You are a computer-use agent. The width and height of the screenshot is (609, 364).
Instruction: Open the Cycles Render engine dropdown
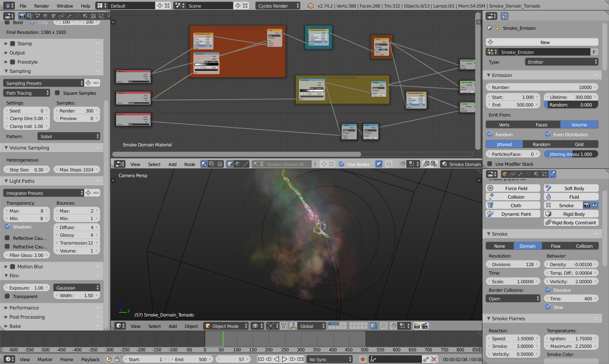(278, 6)
